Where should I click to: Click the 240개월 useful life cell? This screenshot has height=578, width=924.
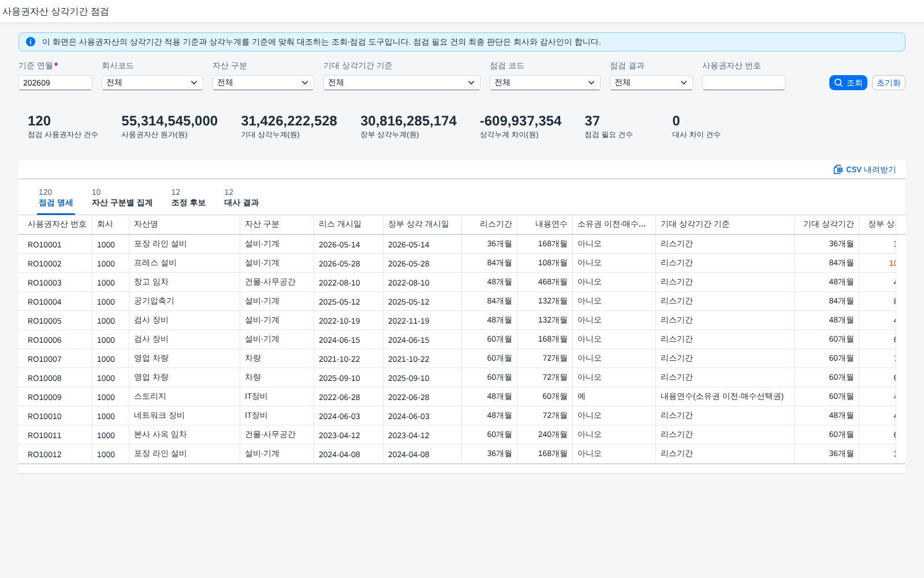(553, 435)
